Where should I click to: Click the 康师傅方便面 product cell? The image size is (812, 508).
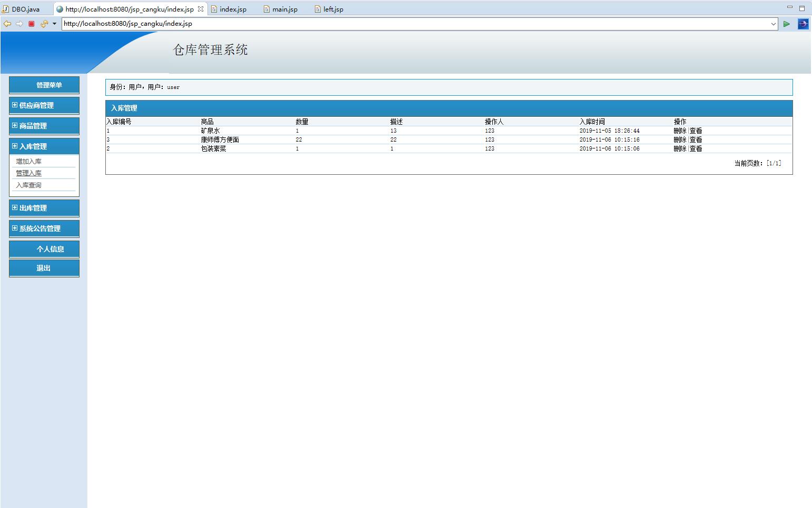click(220, 140)
